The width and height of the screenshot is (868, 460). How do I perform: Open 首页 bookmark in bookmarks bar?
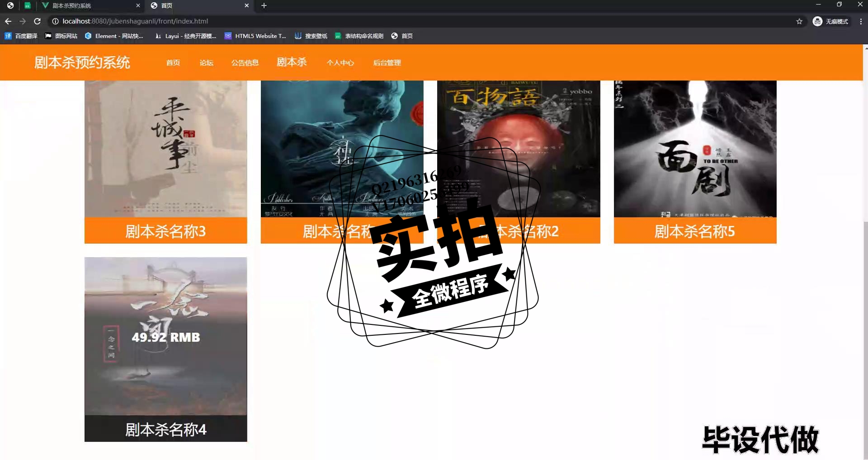pos(402,36)
